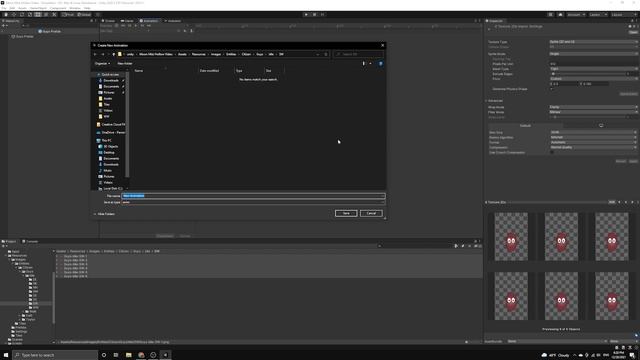Toggle the Pivot handle position button
This screenshot has height=360, width=640.
(68, 14)
